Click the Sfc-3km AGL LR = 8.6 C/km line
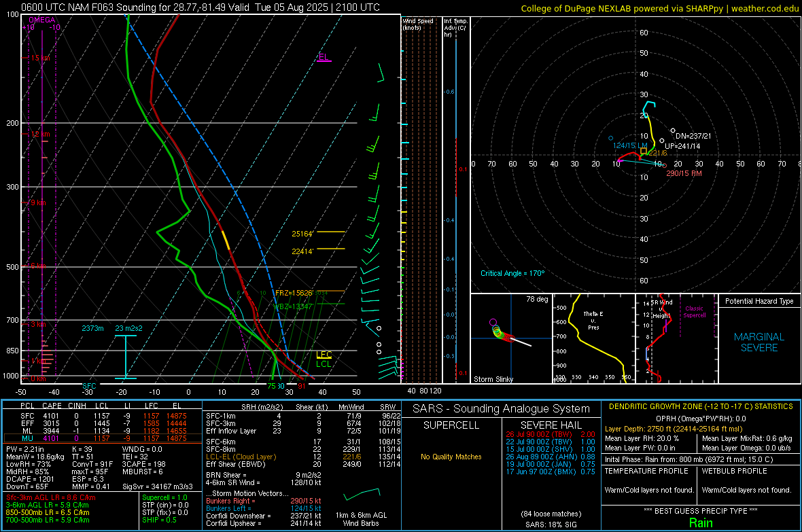The width and height of the screenshot is (802, 532). pos(51,497)
